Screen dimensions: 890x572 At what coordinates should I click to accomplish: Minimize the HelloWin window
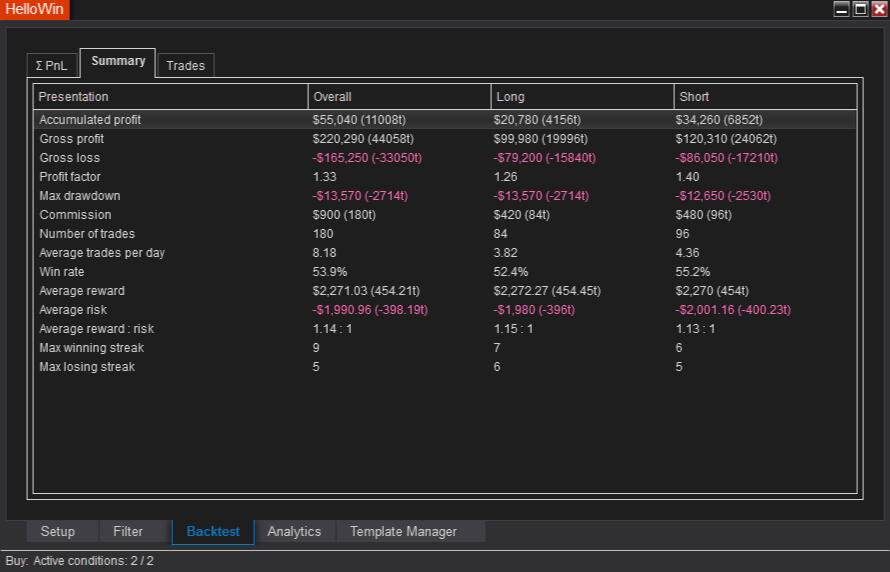841,9
